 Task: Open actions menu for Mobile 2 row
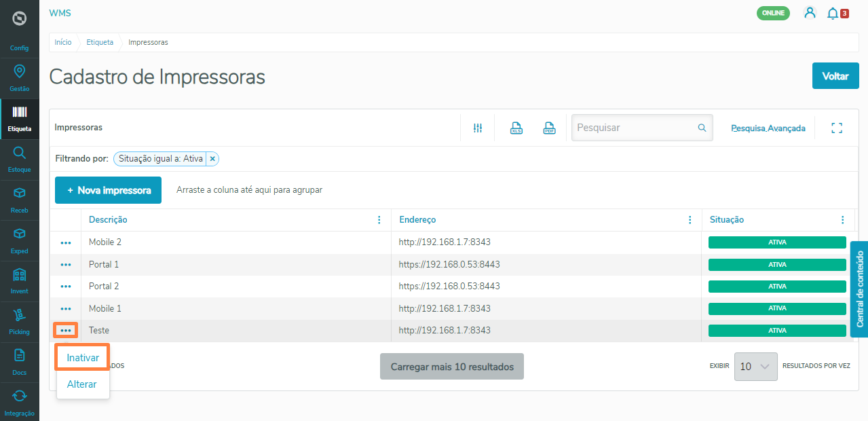pyautogui.click(x=65, y=242)
